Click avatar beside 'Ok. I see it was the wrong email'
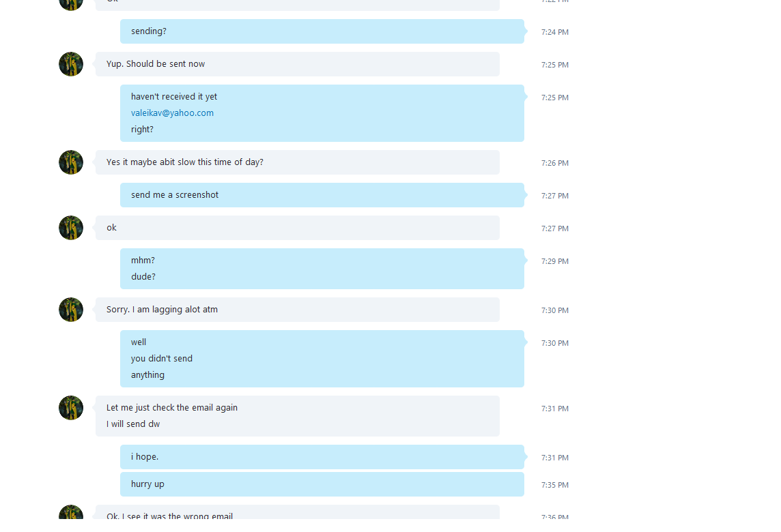This screenshot has height=532, width=781. point(71,512)
